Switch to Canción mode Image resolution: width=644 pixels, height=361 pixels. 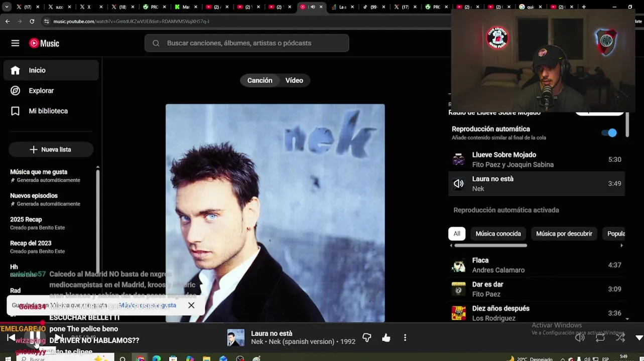tap(260, 80)
